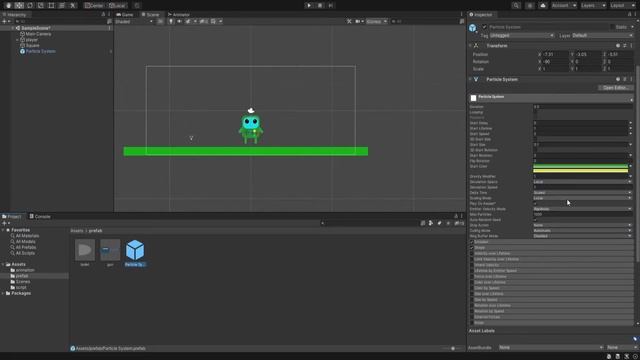Toggle the Local handle rotation button
Image resolution: width=640 pixels, height=360 pixels.
pos(117,5)
